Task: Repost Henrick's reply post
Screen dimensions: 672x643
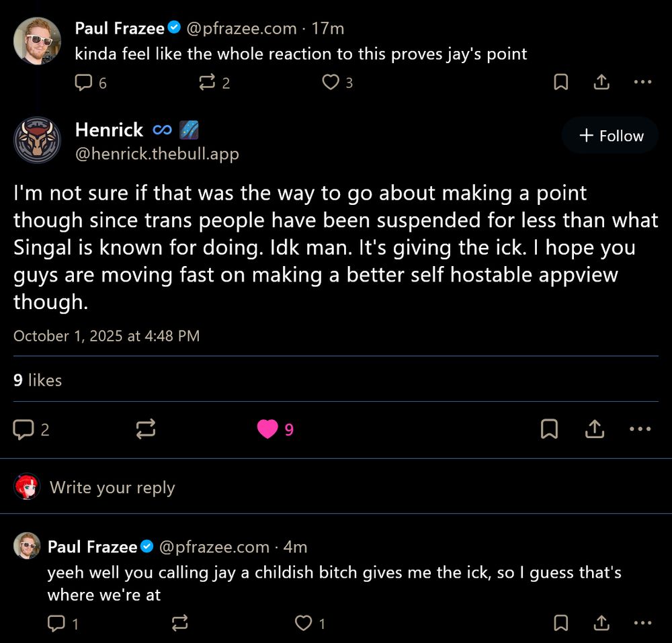Action: point(146,429)
